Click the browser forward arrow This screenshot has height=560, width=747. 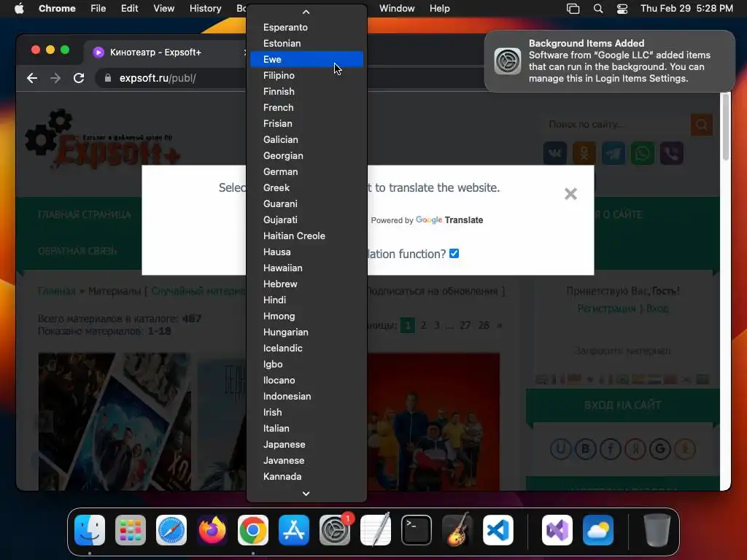pos(55,78)
